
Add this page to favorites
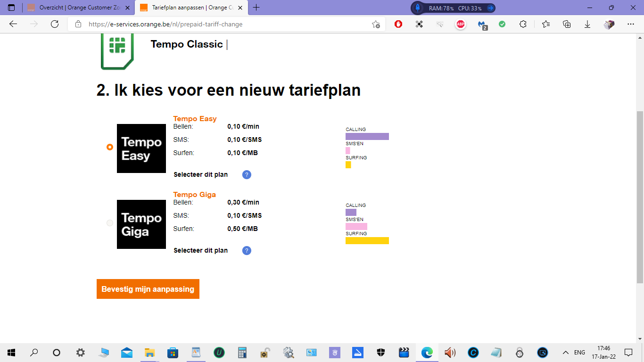pyautogui.click(x=376, y=24)
